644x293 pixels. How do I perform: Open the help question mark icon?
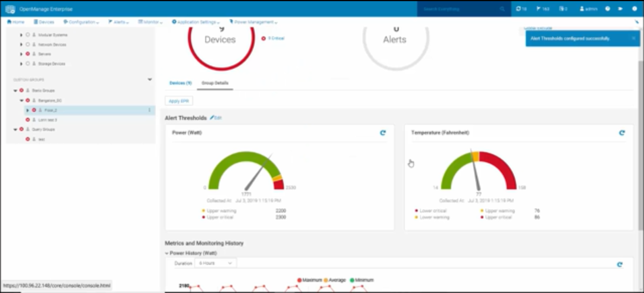click(x=607, y=8)
